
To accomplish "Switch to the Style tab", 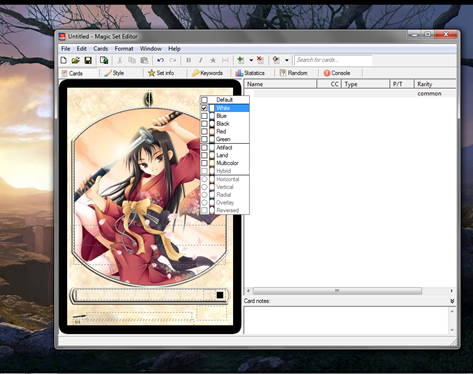I will 114,73.
